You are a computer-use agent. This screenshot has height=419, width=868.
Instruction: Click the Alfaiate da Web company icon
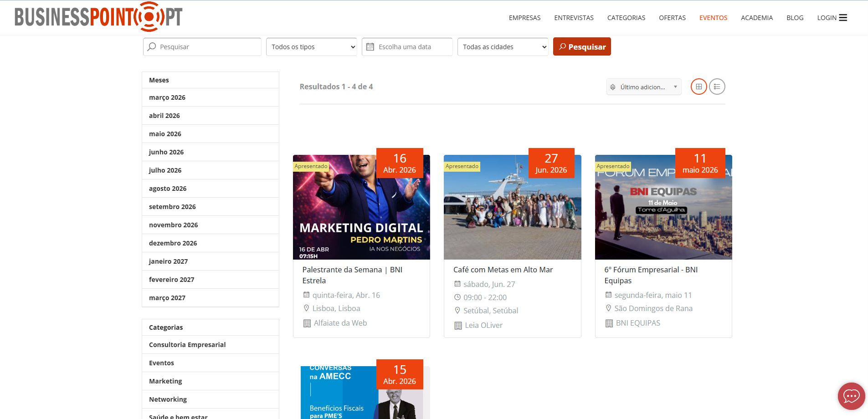(307, 323)
